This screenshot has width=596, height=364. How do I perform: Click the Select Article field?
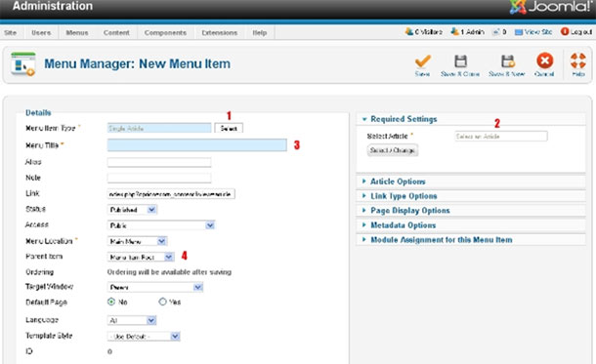tap(501, 137)
